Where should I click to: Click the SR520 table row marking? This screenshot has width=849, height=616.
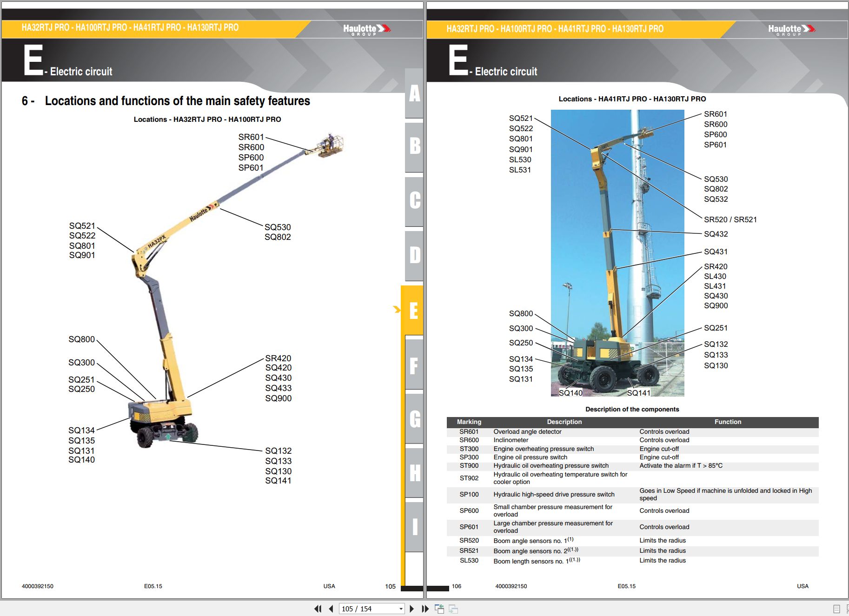(469, 541)
